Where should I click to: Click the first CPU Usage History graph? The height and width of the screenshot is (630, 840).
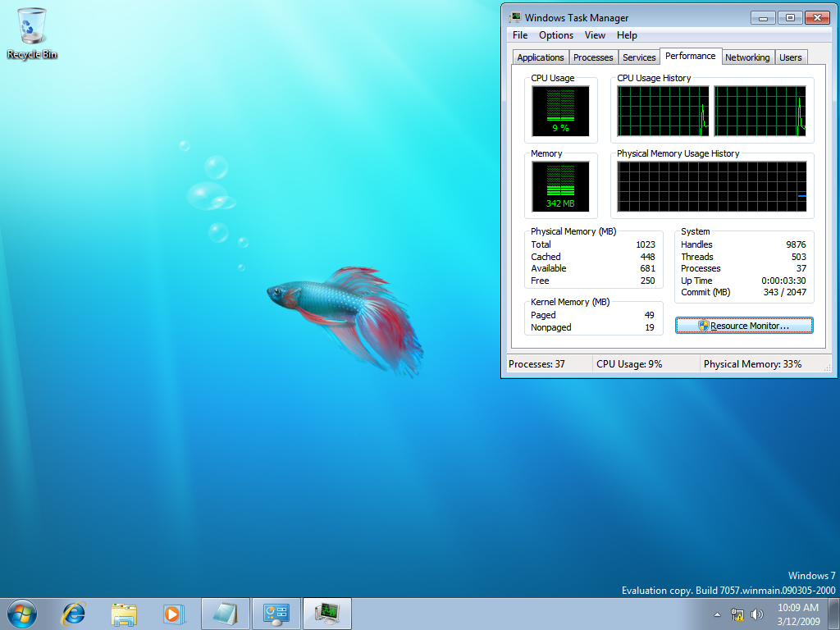click(663, 112)
